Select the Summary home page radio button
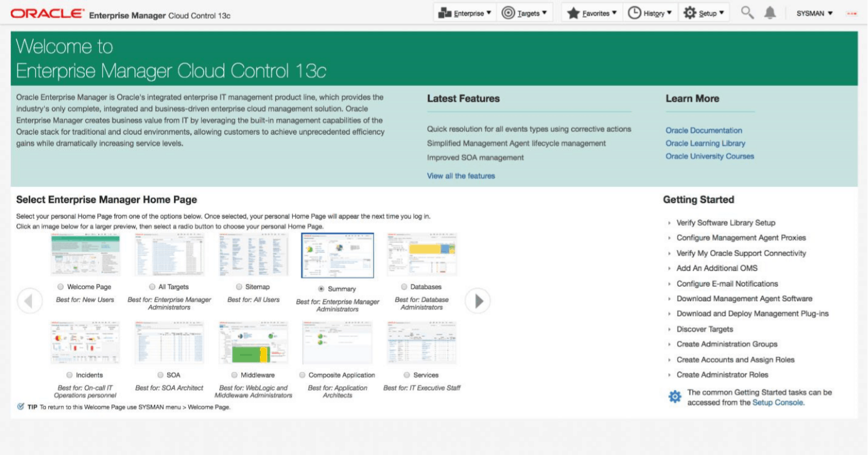 click(x=320, y=289)
